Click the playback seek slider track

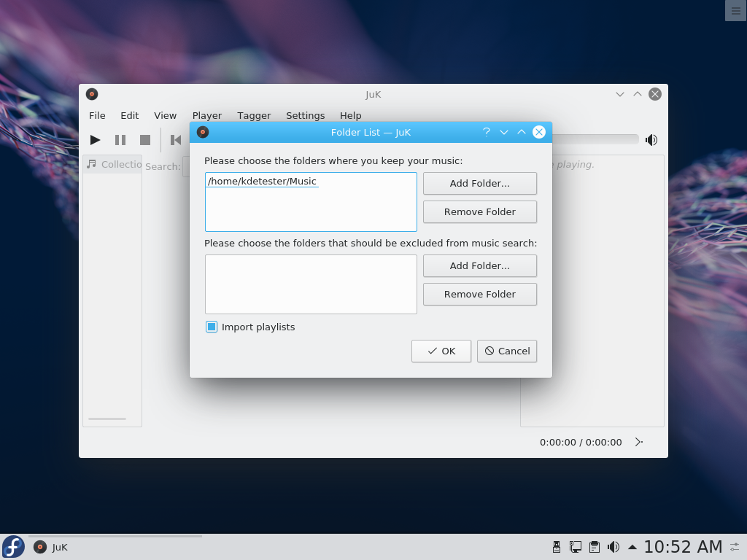(x=595, y=139)
